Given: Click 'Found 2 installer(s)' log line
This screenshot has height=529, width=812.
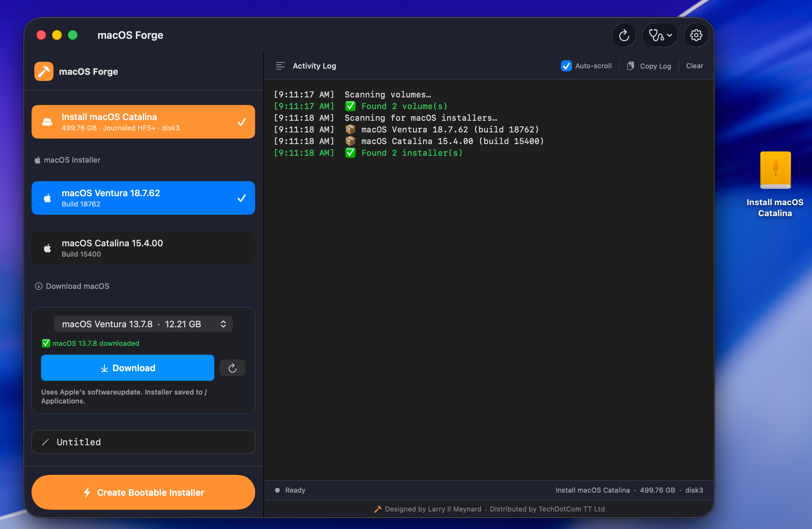Looking at the screenshot, I should coord(368,153).
